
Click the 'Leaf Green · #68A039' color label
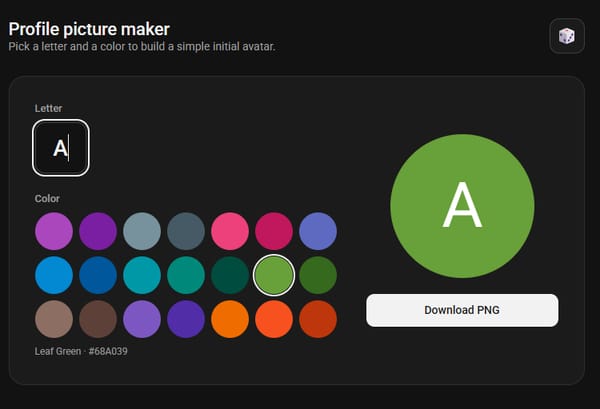[81, 351]
